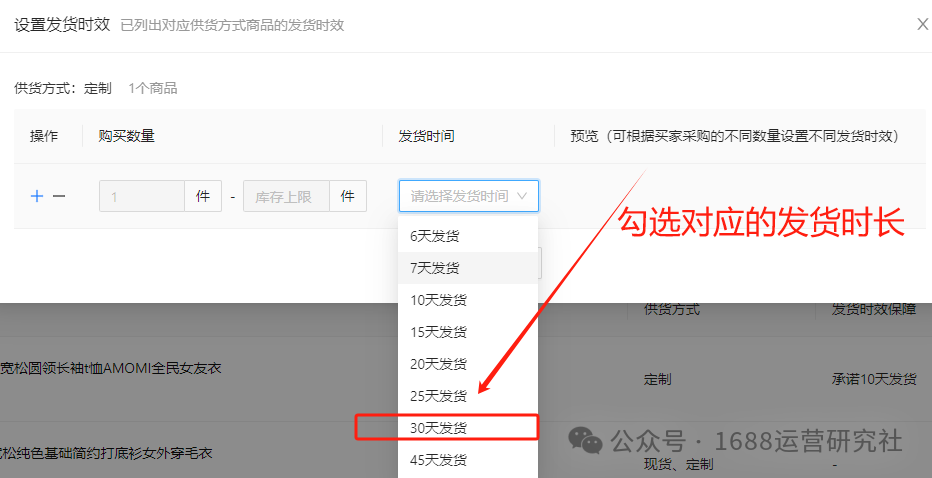Select 15天发货 option

pyautogui.click(x=468, y=332)
